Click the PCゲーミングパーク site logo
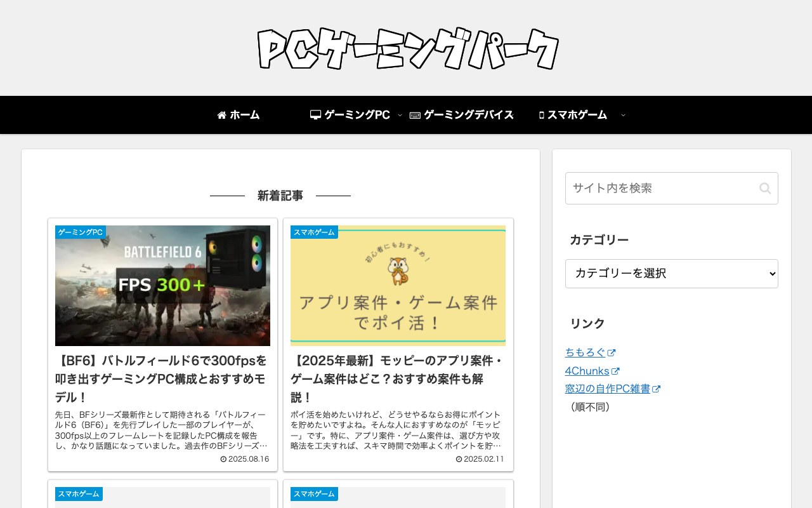Image resolution: width=812 pixels, height=508 pixels. point(407,48)
